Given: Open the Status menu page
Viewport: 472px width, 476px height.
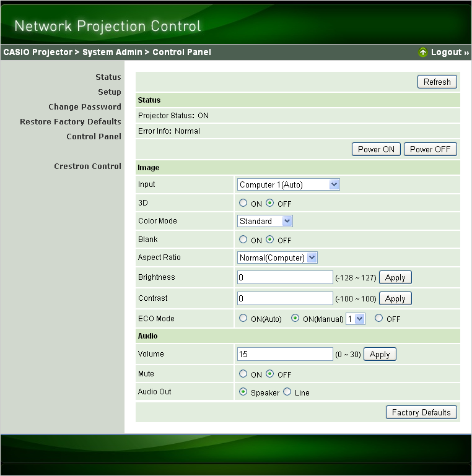Looking at the screenshot, I should coord(108,77).
